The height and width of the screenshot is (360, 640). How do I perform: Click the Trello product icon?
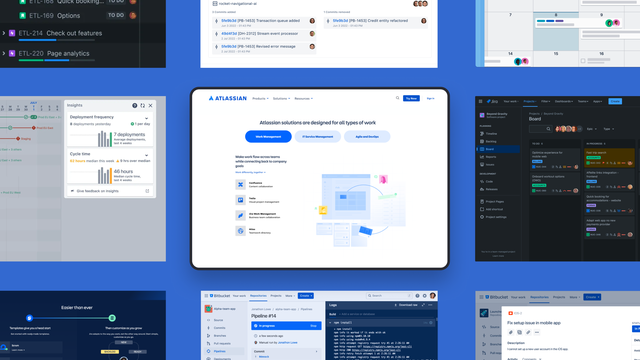pos(240,200)
